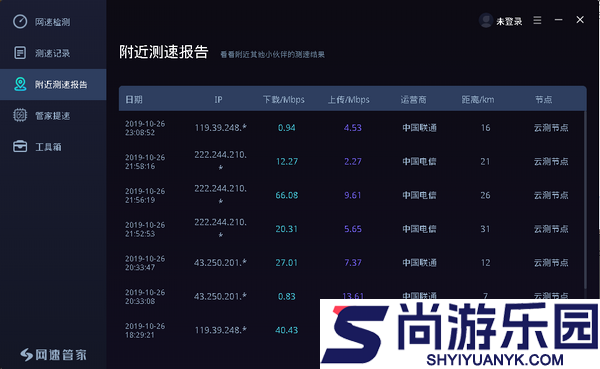600x369 pixels.
Task: Click the upload value 7.37
Action: [352, 263]
